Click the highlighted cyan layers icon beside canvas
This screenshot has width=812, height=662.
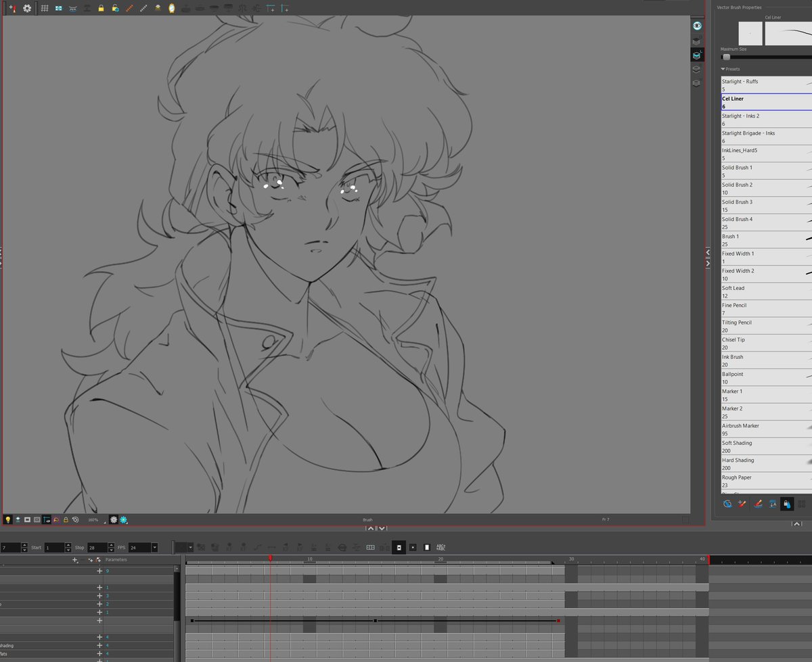[696, 55]
